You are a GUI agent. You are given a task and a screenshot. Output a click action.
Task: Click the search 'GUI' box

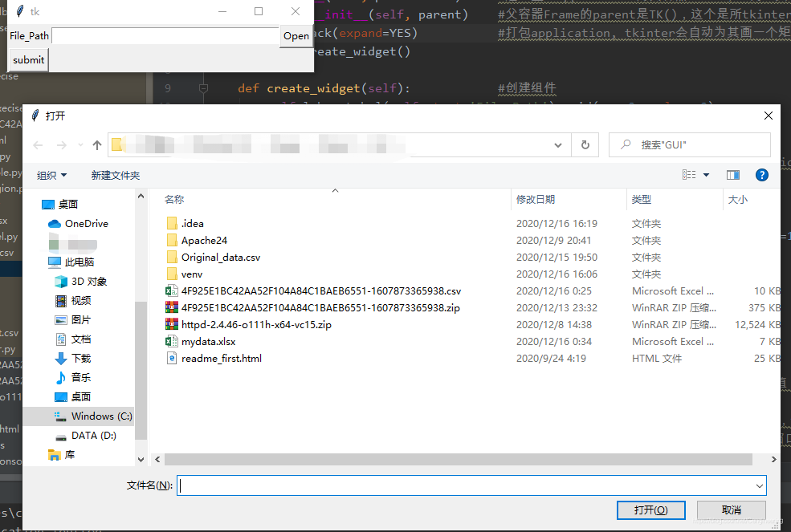(x=690, y=145)
